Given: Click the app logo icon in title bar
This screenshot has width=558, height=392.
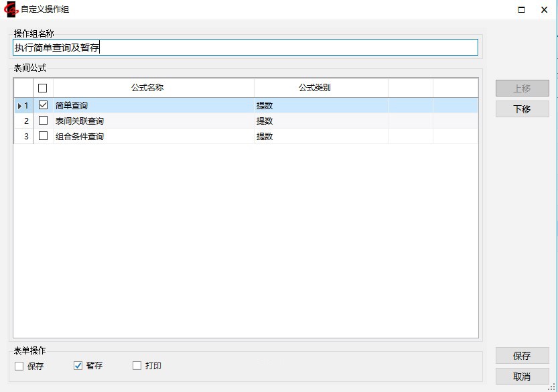Looking at the screenshot, I should pyautogui.click(x=10, y=9).
